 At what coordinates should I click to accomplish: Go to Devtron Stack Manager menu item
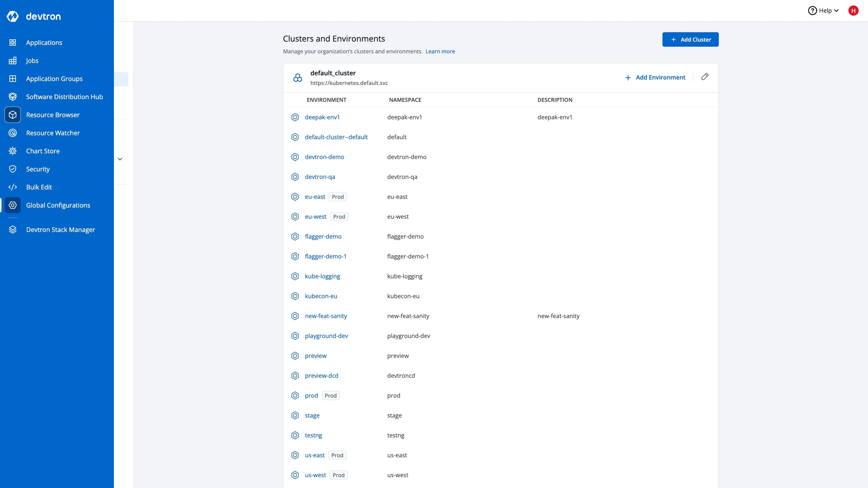[61, 230]
